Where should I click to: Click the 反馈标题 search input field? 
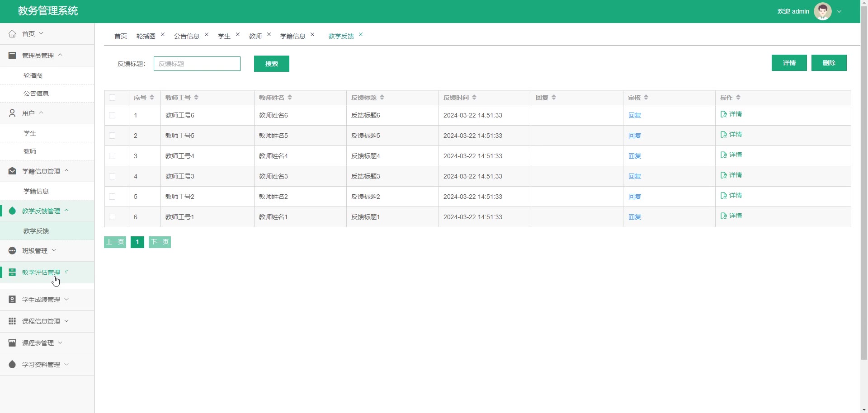197,64
